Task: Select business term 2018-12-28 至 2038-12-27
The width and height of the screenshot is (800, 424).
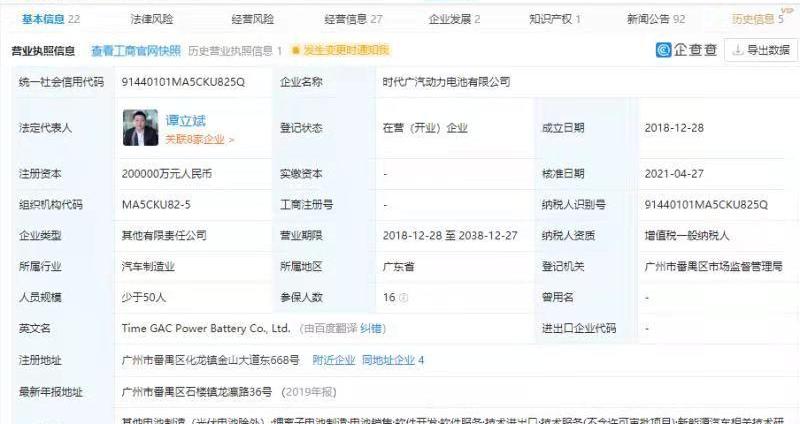Action: (450, 235)
